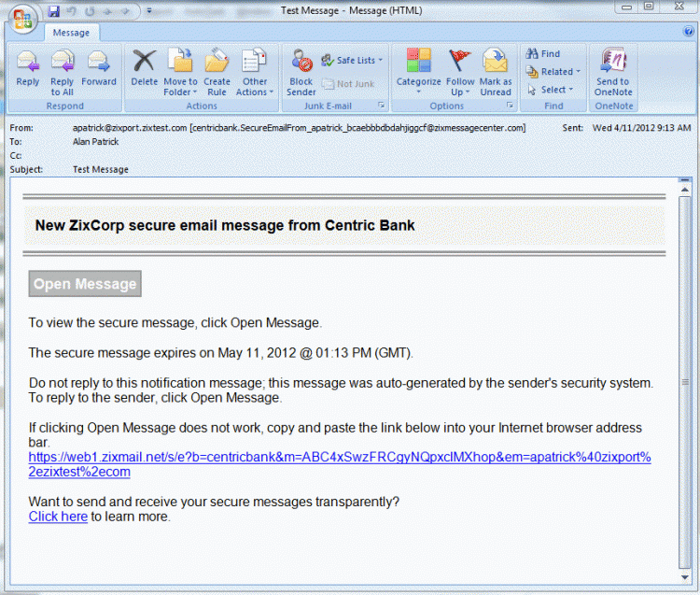
Task: Click the text 'To view the secure message'
Action: tap(175, 322)
